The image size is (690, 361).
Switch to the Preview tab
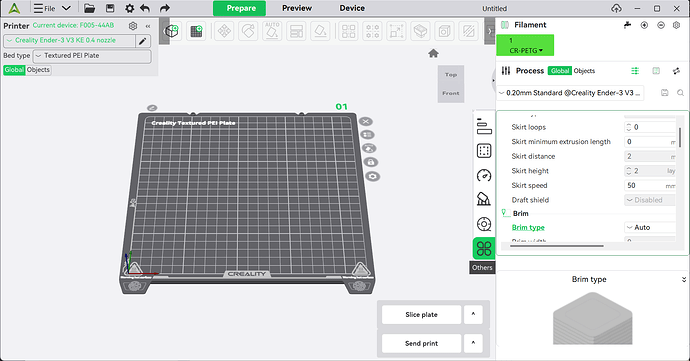[297, 8]
